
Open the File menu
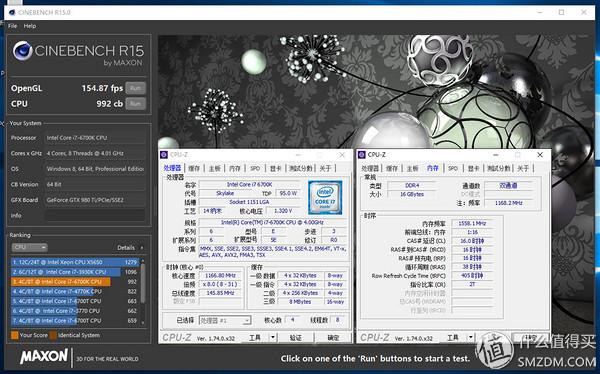(13, 26)
